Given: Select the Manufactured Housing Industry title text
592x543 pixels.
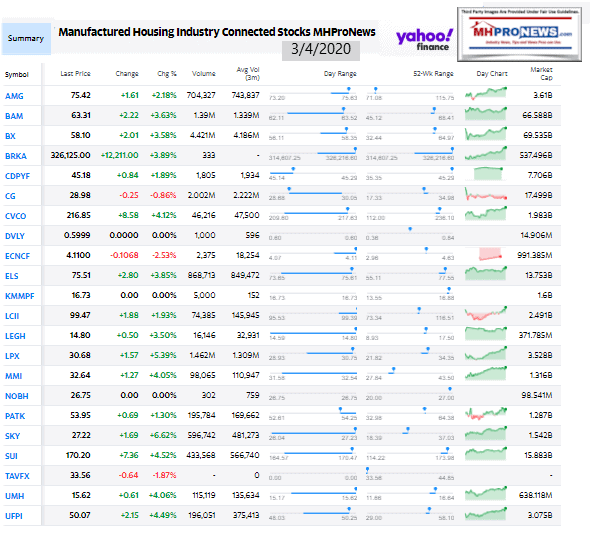Looking at the screenshot, I should point(217,32).
